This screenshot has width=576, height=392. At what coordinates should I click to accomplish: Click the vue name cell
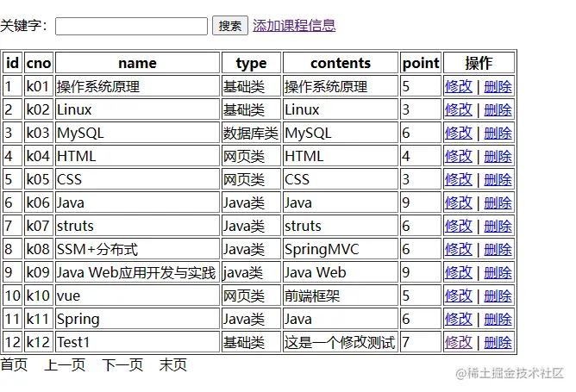click(137, 296)
